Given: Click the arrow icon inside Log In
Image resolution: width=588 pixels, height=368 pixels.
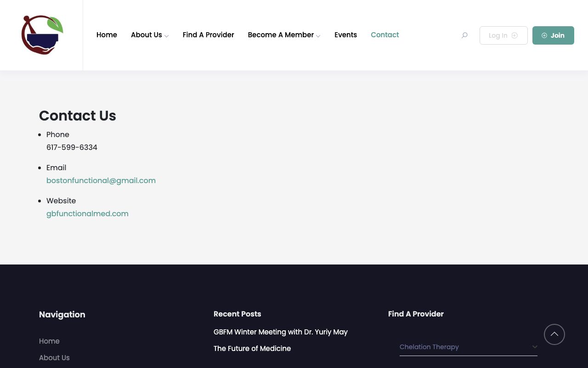Looking at the screenshot, I should [x=514, y=35].
